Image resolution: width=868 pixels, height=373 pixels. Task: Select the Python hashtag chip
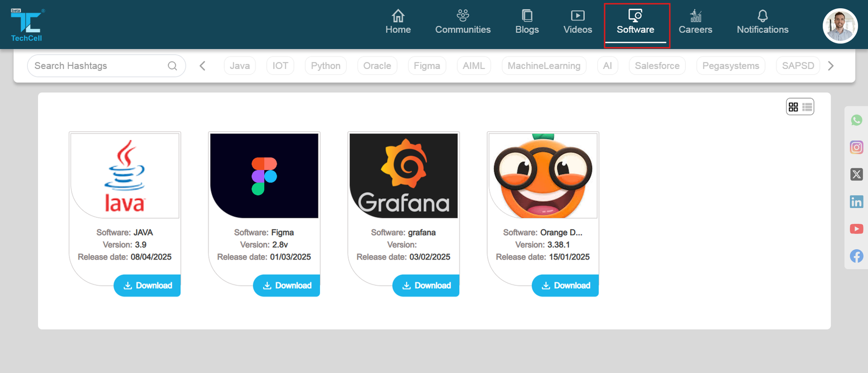coord(325,66)
